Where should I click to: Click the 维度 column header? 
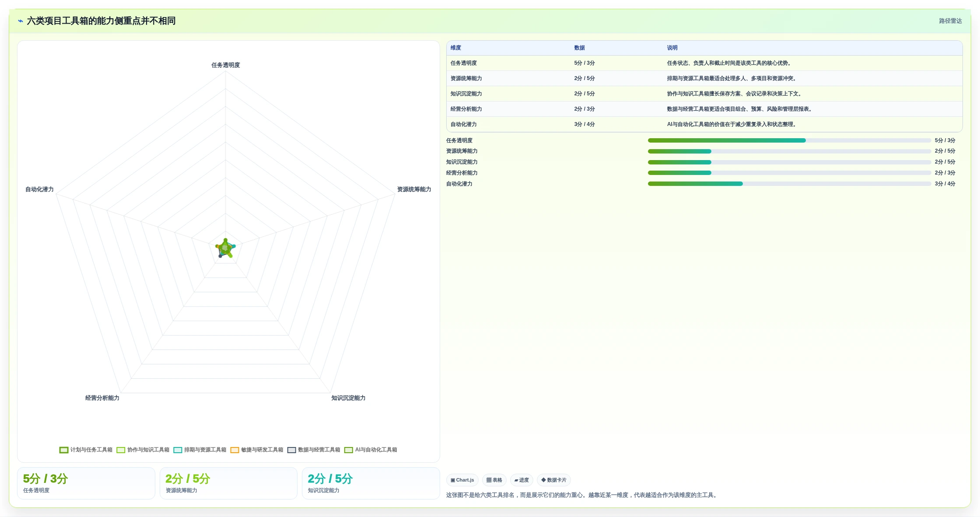pyautogui.click(x=456, y=48)
